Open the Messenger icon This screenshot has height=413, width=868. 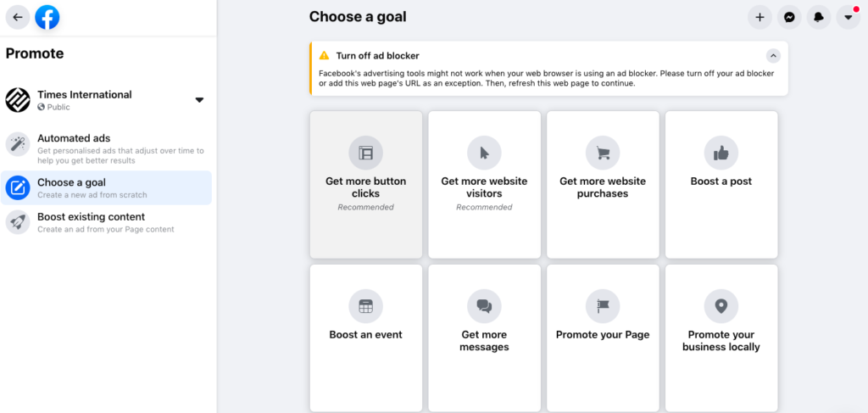click(789, 17)
